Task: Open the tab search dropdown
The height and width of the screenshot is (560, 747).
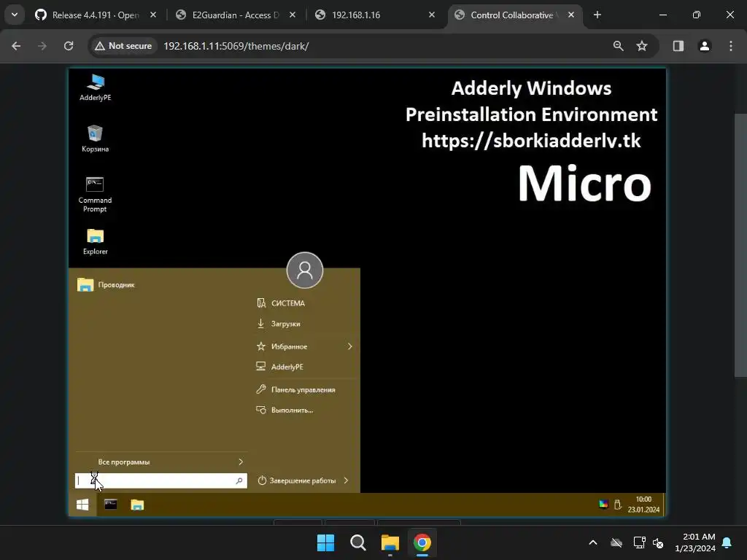Action: point(15,15)
